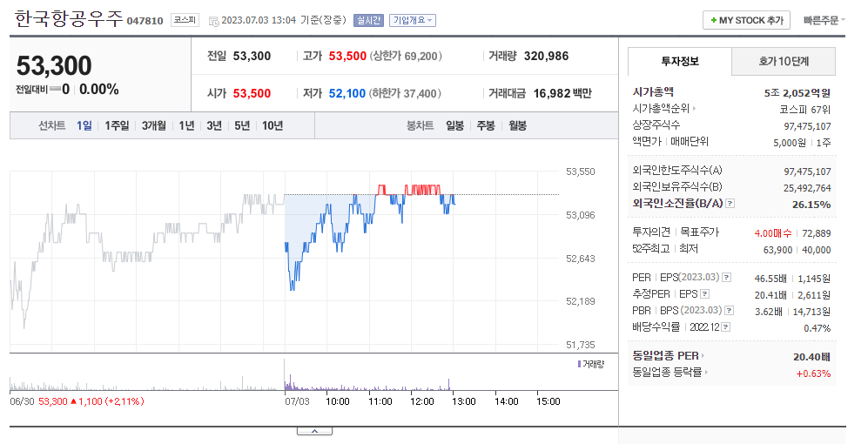
Task: Switch to the 호가10단계 tab
Action: point(784,62)
